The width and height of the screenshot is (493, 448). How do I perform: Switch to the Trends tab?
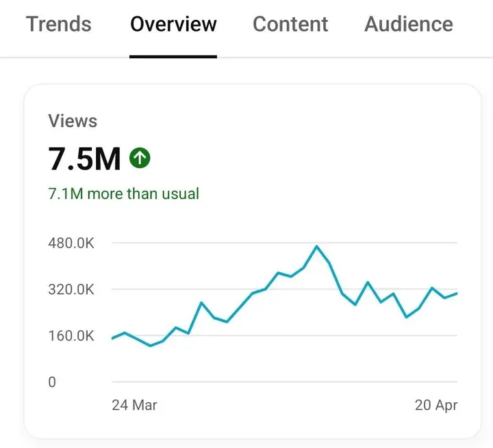point(58,24)
